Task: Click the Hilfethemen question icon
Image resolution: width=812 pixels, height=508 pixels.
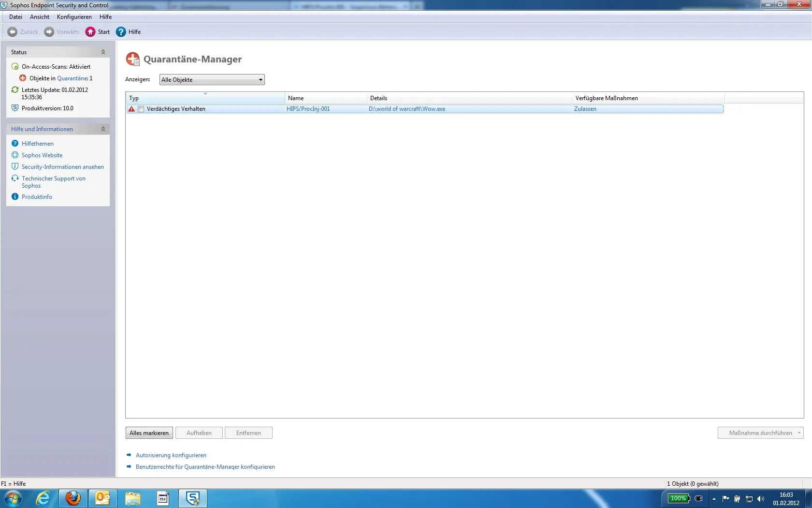Action: click(15, 143)
